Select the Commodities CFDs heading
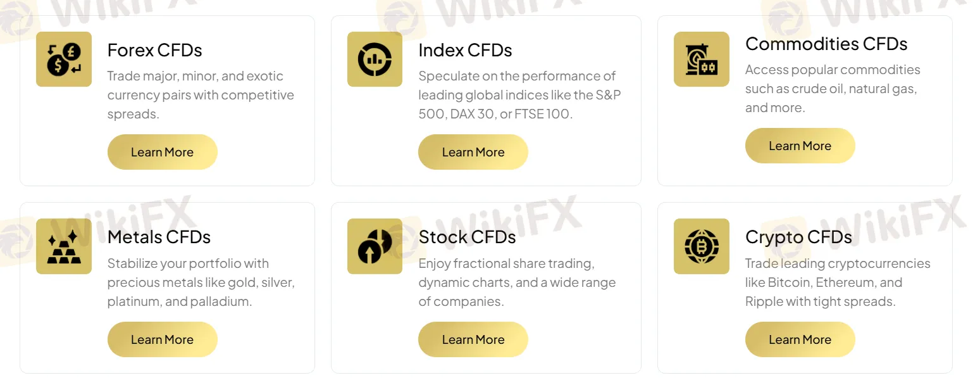Screen dimensions: 980x392 point(826,44)
